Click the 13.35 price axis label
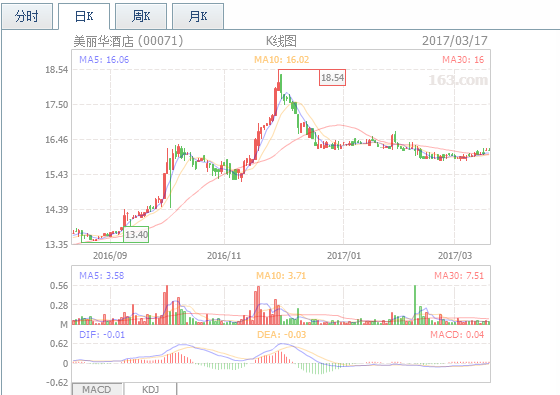This screenshot has height=395, width=560. pyautogui.click(x=56, y=245)
